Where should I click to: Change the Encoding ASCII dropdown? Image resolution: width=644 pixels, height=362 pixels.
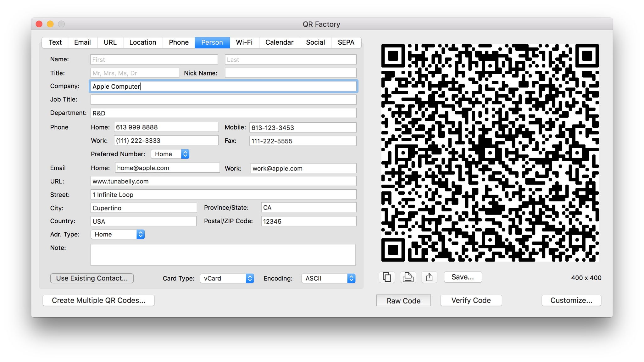pyautogui.click(x=329, y=278)
